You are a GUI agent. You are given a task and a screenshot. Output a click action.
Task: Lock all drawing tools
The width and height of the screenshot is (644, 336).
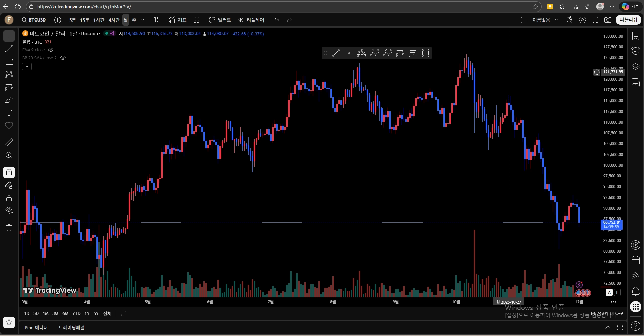coord(9,198)
